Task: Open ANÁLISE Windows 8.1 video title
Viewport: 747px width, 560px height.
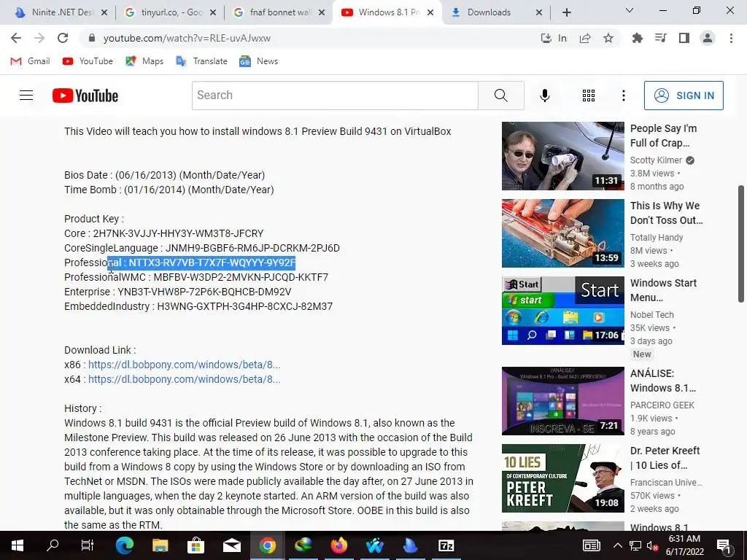Action: pyautogui.click(x=663, y=381)
